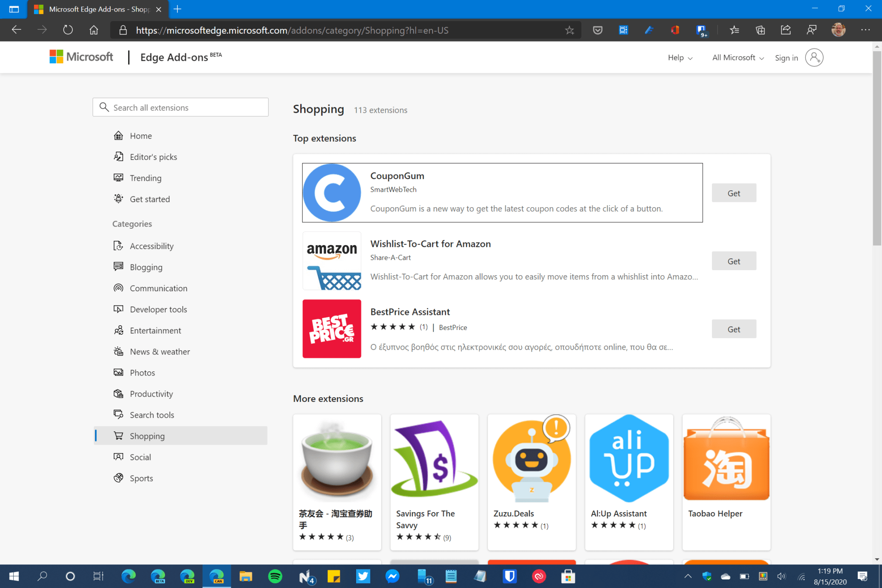This screenshot has width=882, height=588.
Task: Open the Collections panel in the toolbar
Action: 760,30
